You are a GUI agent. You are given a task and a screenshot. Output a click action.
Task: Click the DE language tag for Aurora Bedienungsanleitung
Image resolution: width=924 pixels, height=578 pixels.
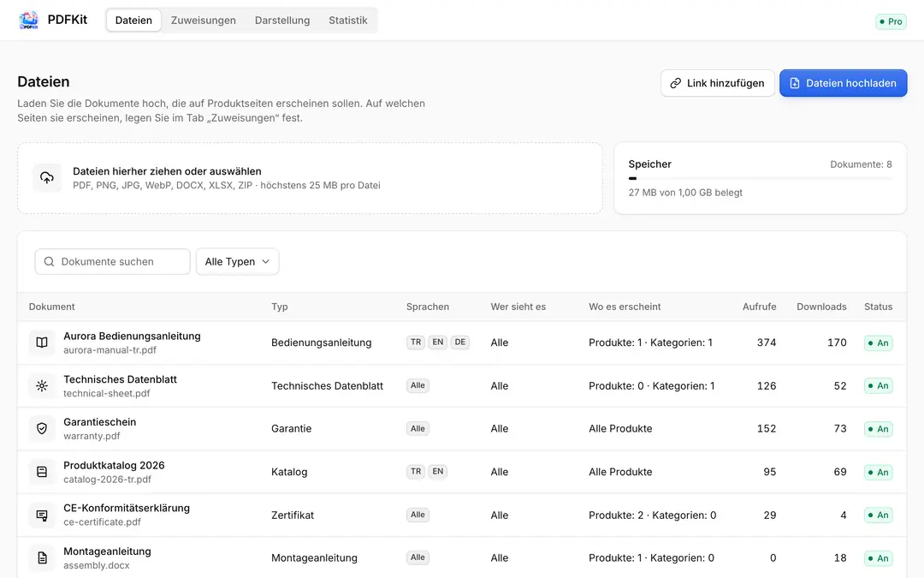coord(460,342)
